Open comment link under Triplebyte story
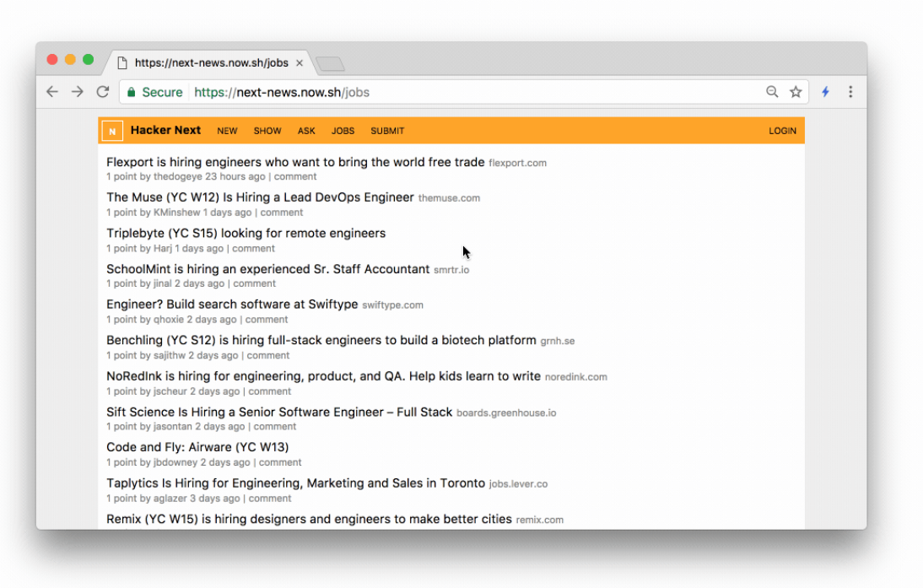 tap(253, 248)
